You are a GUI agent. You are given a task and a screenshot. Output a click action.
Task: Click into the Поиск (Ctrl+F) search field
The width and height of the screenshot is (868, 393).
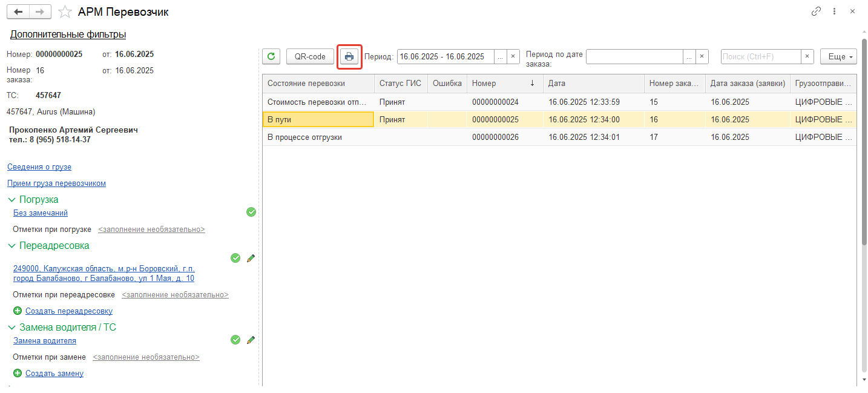pos(761,56)
